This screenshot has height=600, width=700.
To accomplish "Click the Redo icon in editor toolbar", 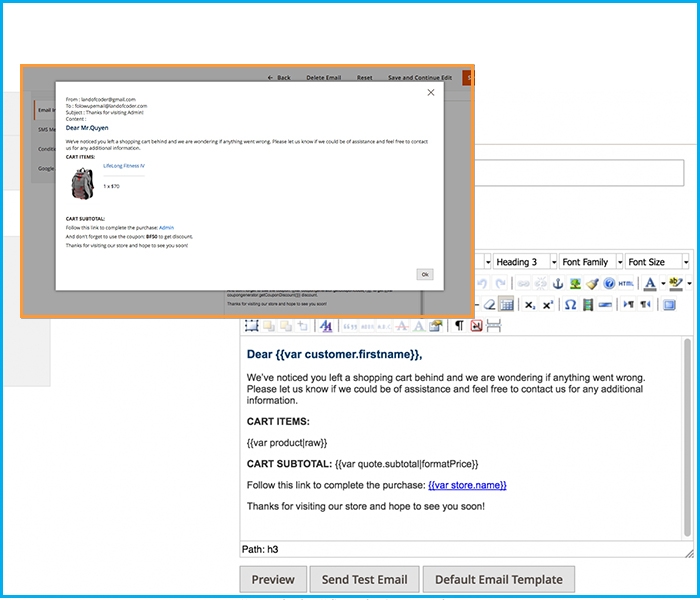I will click(x=500, y=283).
